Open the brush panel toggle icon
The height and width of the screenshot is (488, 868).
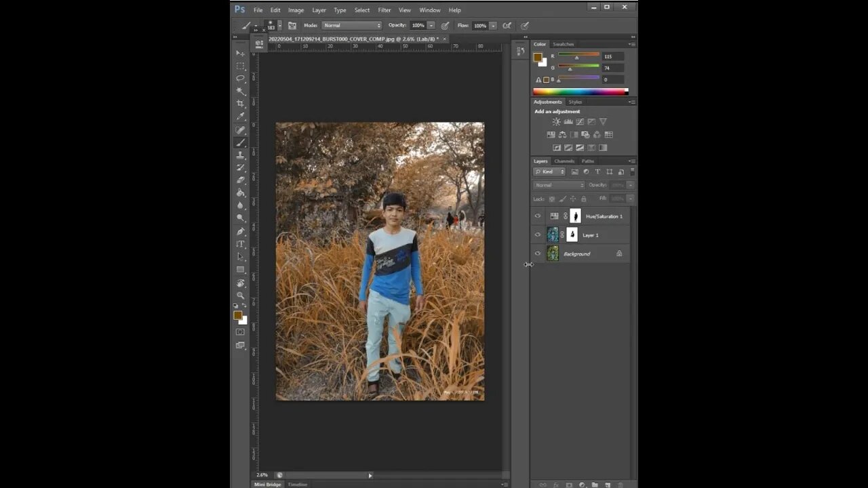click(292, 26)
